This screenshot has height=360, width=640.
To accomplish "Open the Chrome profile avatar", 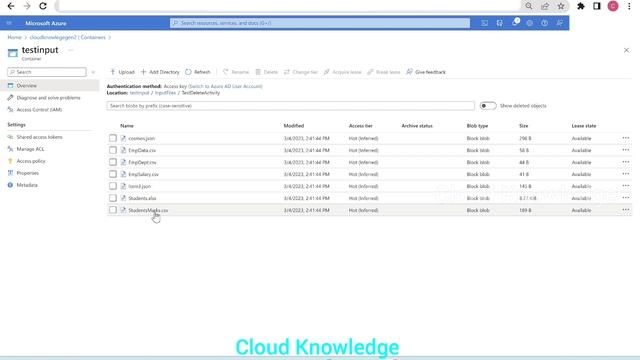I will [x=613, y=6].
